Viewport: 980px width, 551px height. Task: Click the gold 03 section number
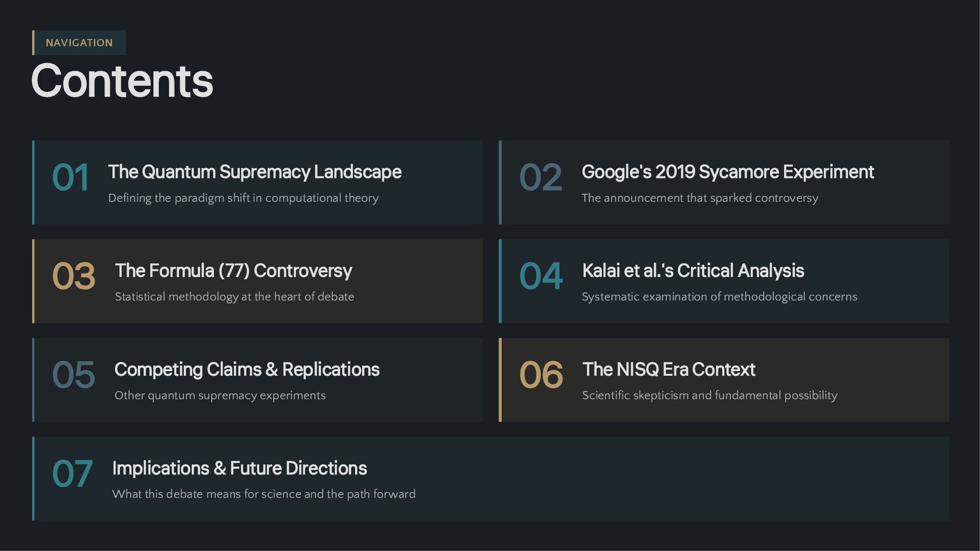pos(73,277)
